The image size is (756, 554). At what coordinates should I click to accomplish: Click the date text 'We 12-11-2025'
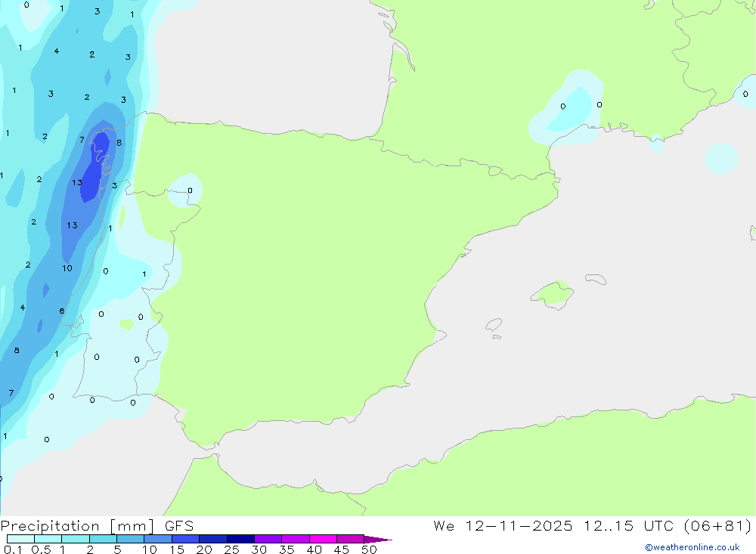coord(503,526)
